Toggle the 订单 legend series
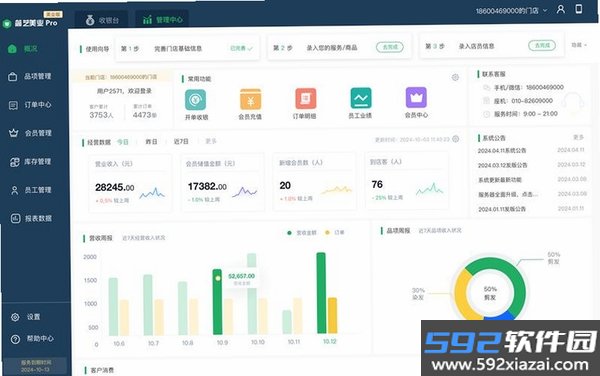The image size is (600, 376). (x=334, y=232)
